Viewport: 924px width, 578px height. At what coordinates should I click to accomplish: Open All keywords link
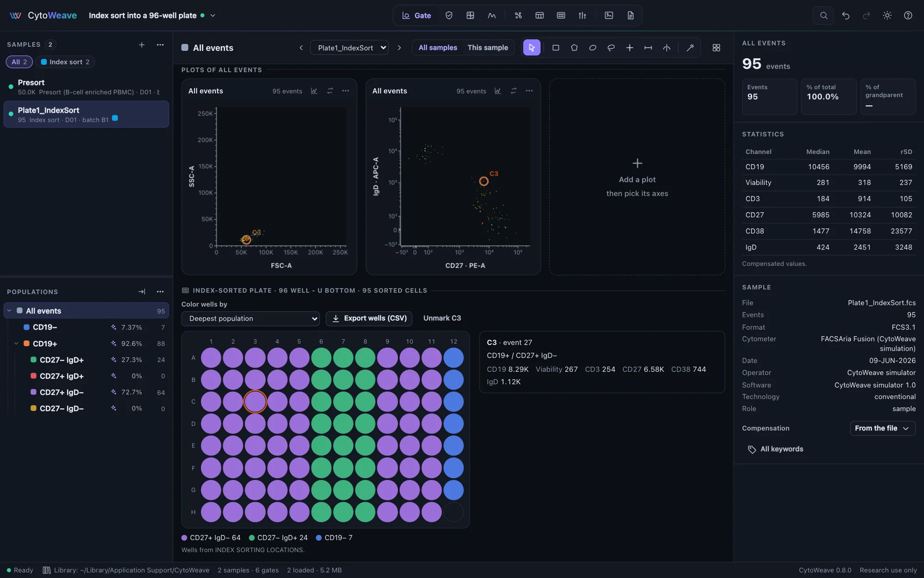click(776, 449)
